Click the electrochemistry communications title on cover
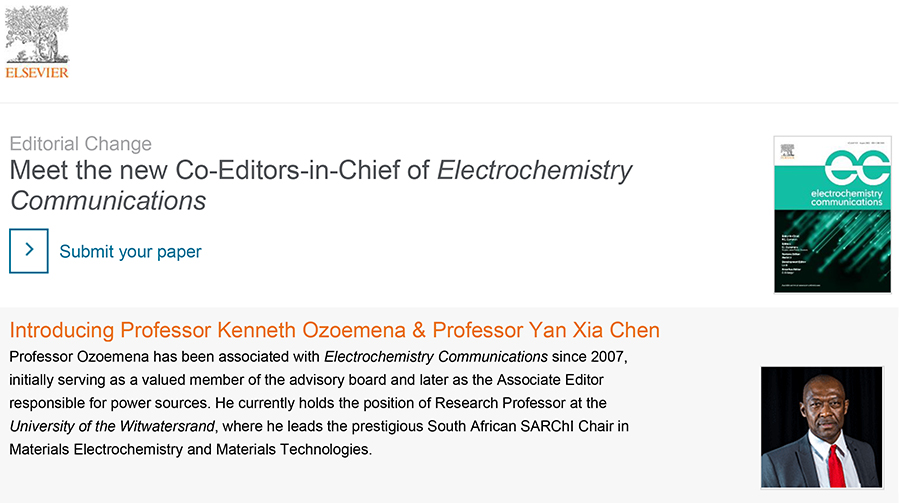The height and width of the screenshot is (503, 900). [846, 198]
